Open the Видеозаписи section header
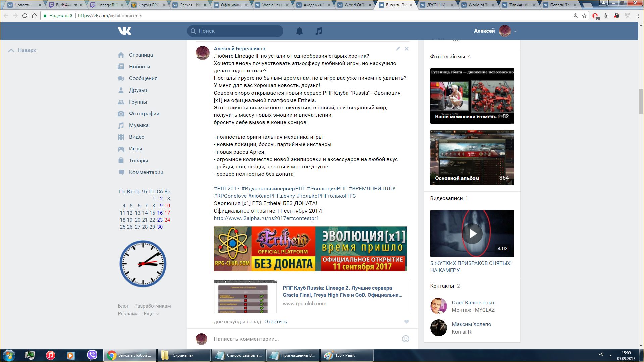 point(446,198)
